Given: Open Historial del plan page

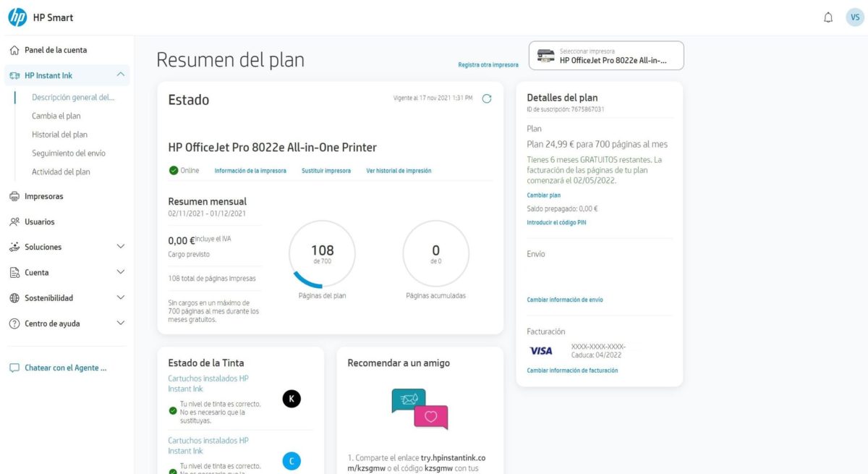Looking at the screenshot, I should [x=59, y=135].
